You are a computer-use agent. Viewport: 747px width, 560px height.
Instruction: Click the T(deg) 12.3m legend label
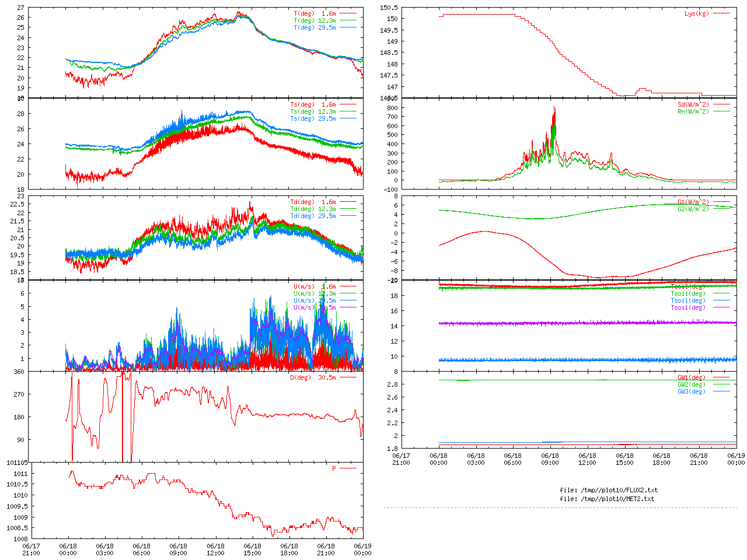click(315, 20)
